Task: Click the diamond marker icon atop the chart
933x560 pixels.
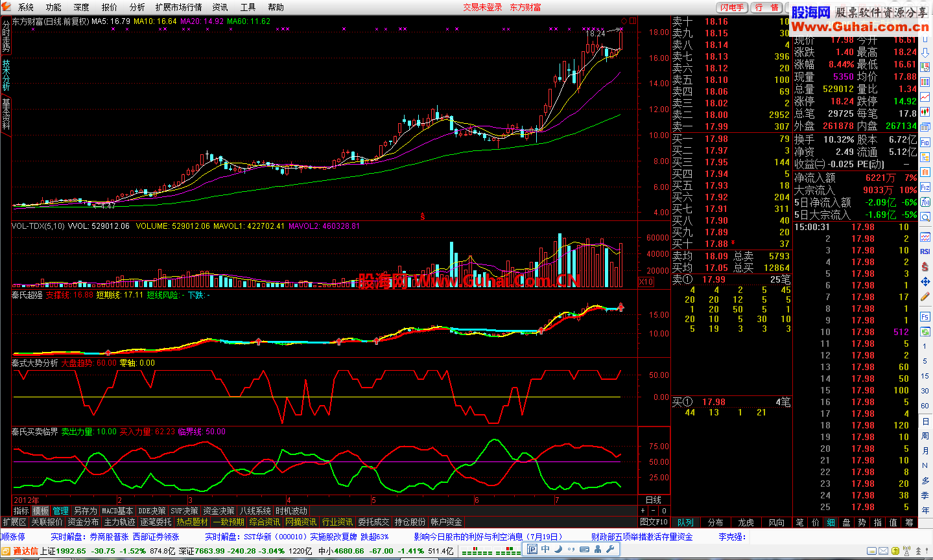Action: 624,21
